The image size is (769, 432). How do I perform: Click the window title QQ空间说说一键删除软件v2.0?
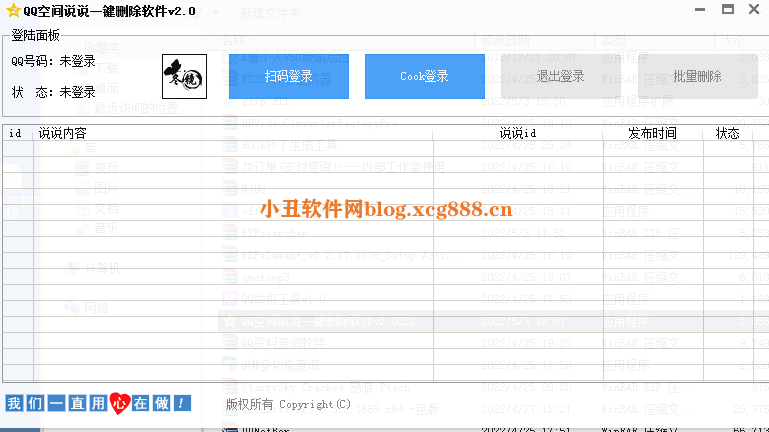109,11
